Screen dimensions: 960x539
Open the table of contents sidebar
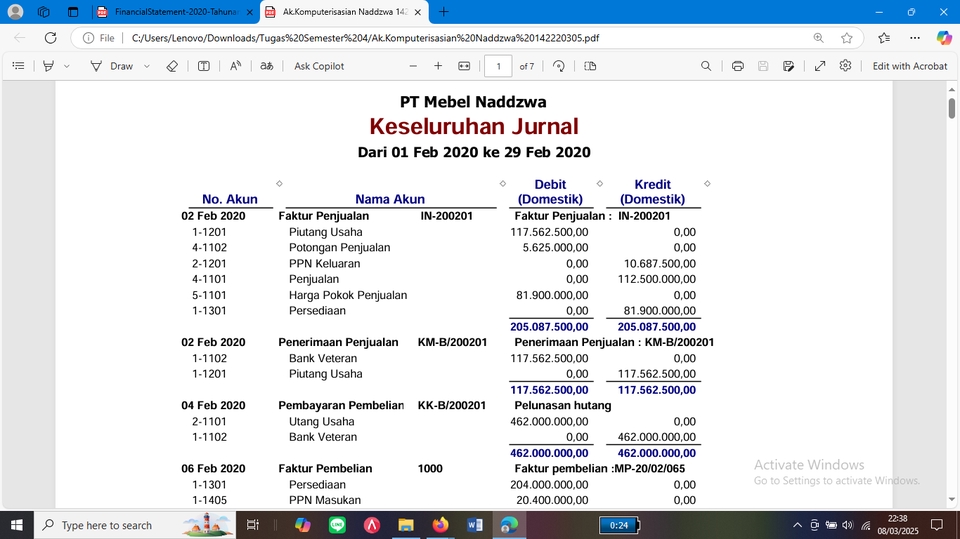pyautogui.click(x=18, y=66)
